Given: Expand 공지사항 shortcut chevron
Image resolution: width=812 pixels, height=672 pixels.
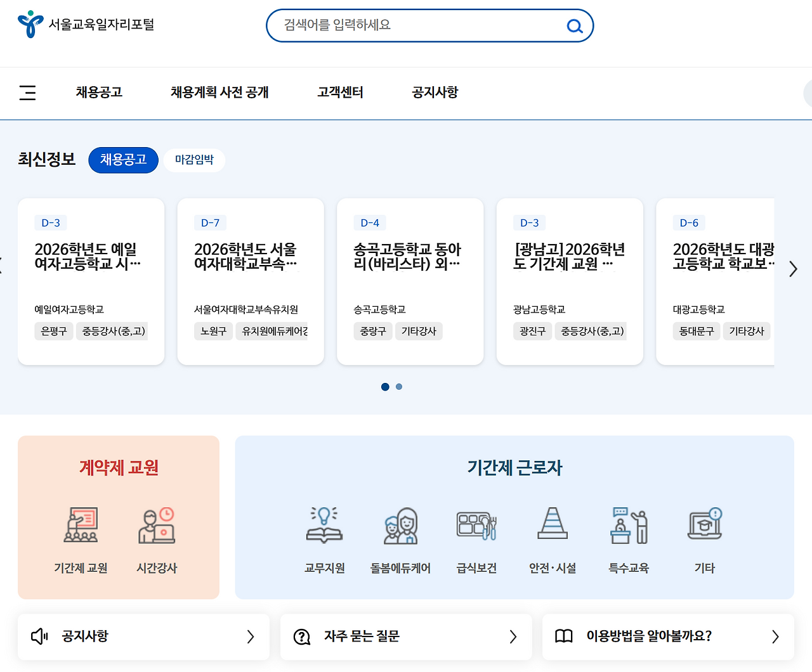Looking at the screenshot, I should pyautogui.click(x=251, y=636).
